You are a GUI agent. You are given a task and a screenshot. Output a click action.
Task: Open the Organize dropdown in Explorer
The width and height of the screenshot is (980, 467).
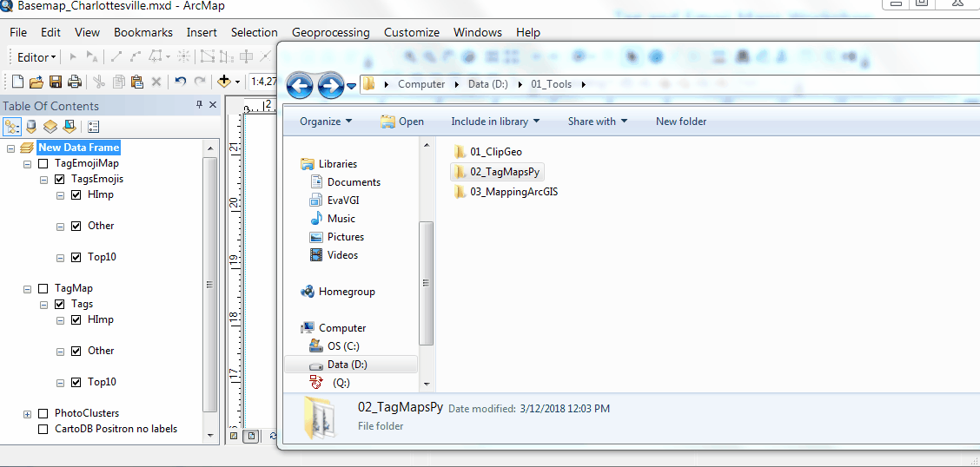pos(326,122)
